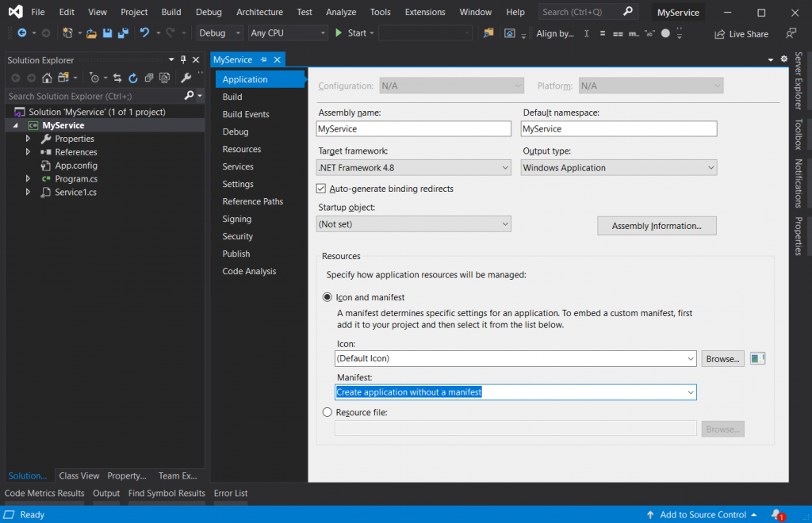
Task: Expand the Properties node in Solution Explorer
Action: (28, 139)
